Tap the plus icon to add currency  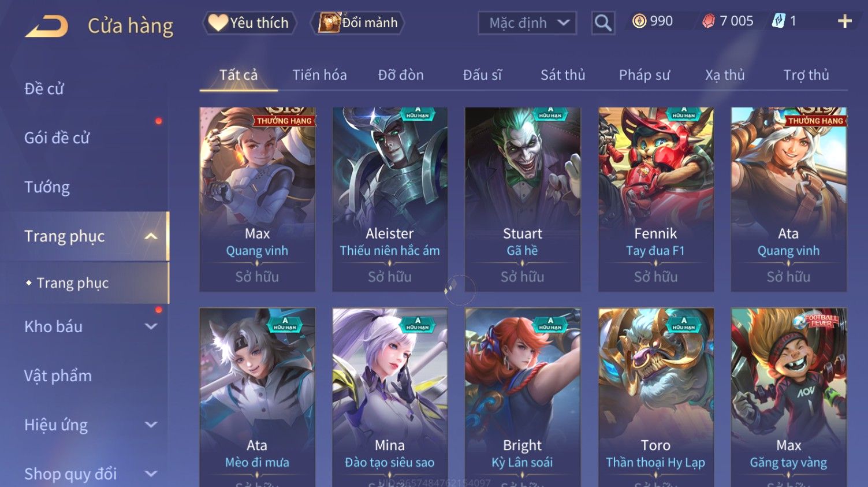tap(844, 21)
